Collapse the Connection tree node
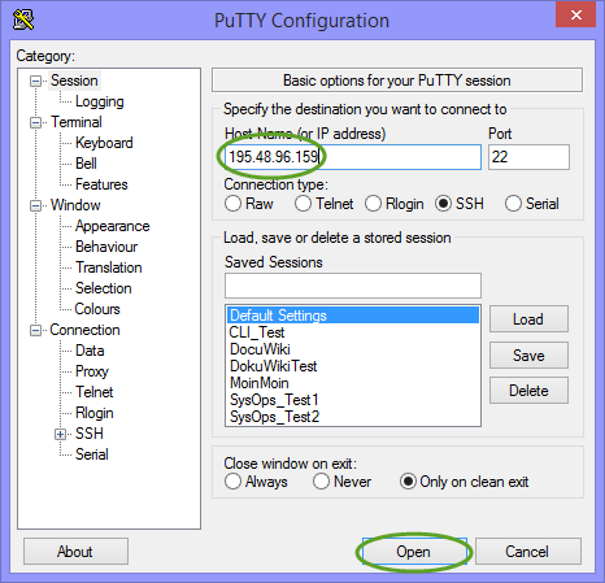This screenshot has height=583, width=605. [35, 330]
